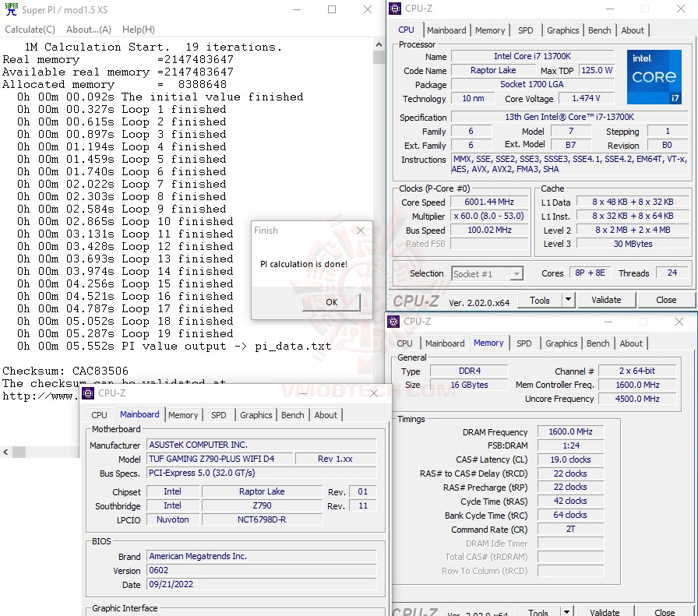Click the CPU-Z icon on the Memory window
Image resolution: width=698 pixels, height=616 pixels.
pyautogui.click(x=393, y=322)
